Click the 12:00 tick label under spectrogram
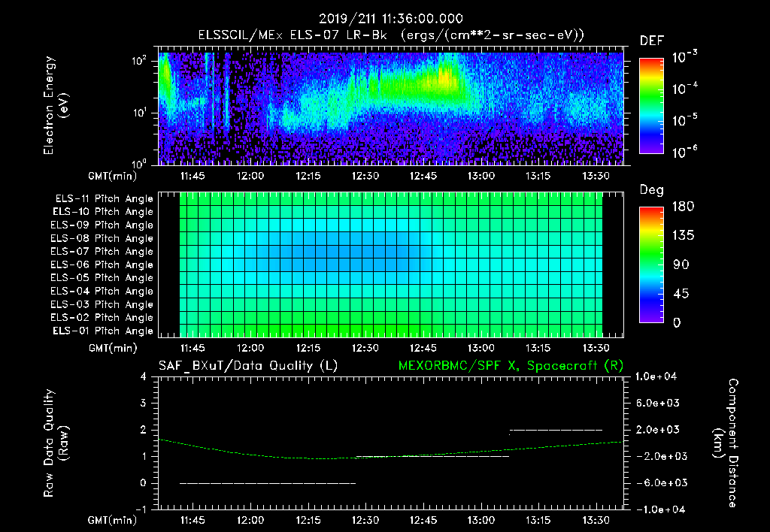Viewport: 770px width, 532px height. coord(250,176)
